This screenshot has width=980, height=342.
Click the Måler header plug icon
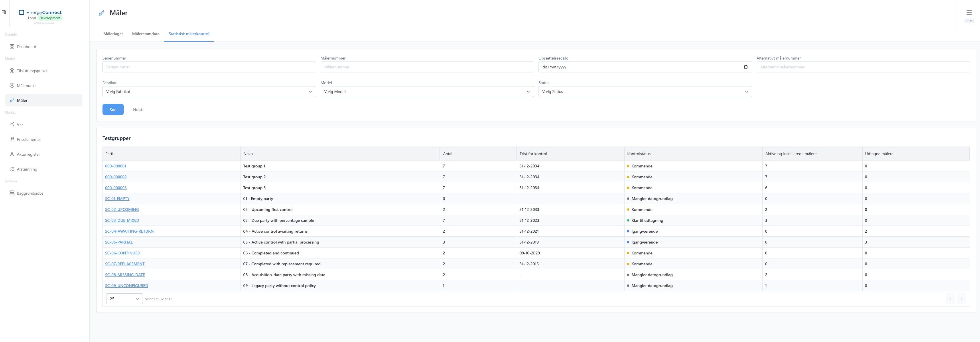pyautogui.click(x=102, y=13)
